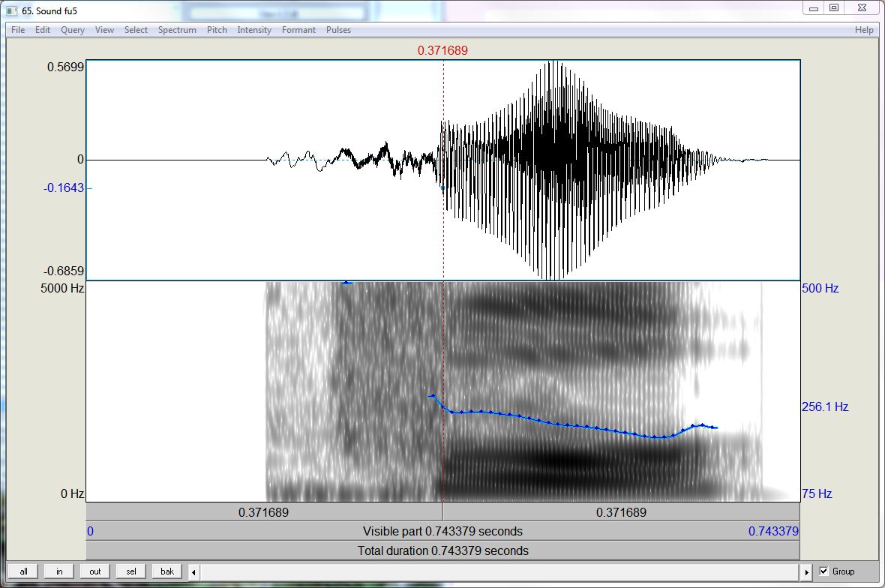885x588 pixels.
Task: Play the Visible part 0.743379 seconds bar
Action: [x=443, y=532]
